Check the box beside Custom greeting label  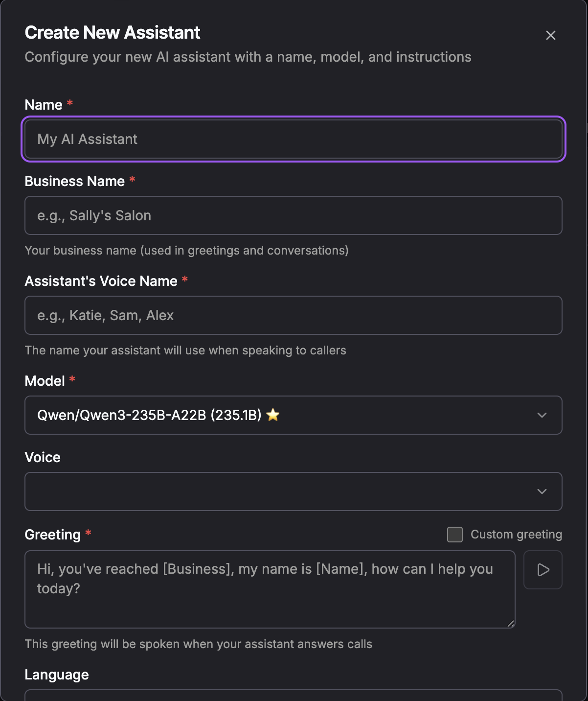click(x=454, y=535)
